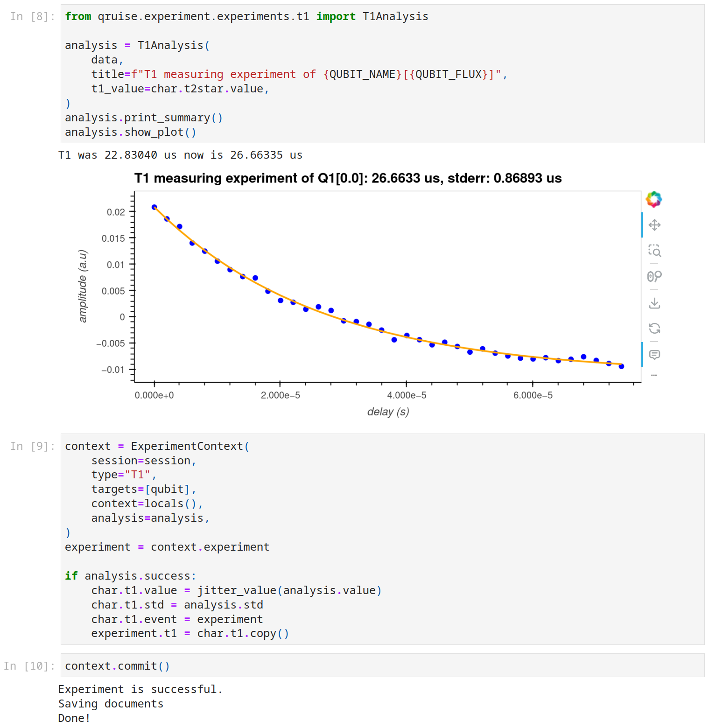Focus the context.commit() code cell
Image resolution: width=716 pixels, height=728 pixels.
(x=373, y=666)
